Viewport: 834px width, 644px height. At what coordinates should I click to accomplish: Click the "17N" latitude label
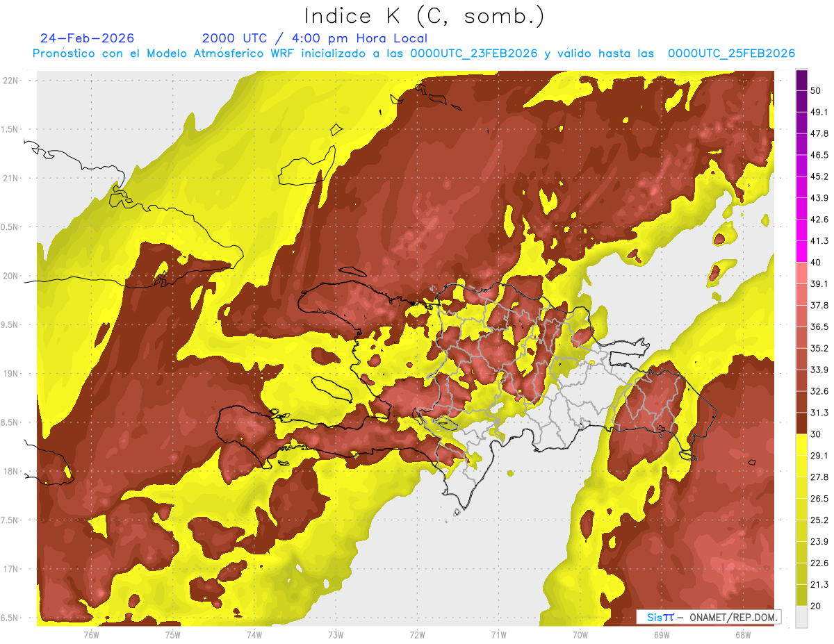click(12, 569)
